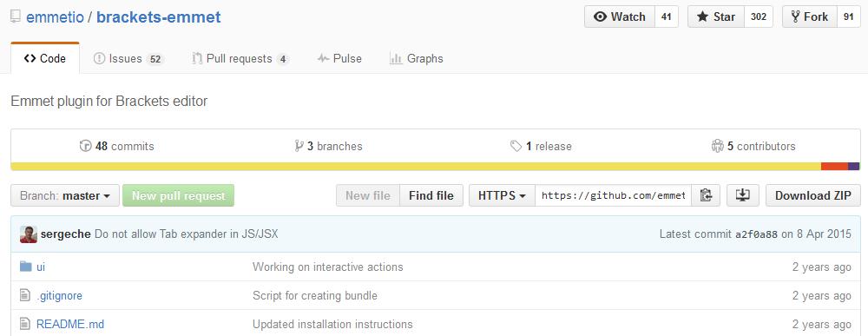This screenshot has height=336, width=868.
Task: Watch this repository
Action: [x=620, y=16]
